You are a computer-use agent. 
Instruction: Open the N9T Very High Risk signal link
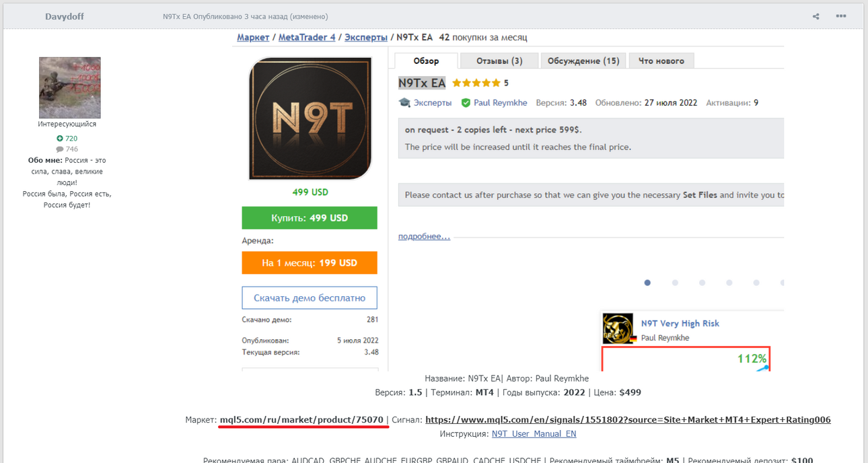point(680,324)
